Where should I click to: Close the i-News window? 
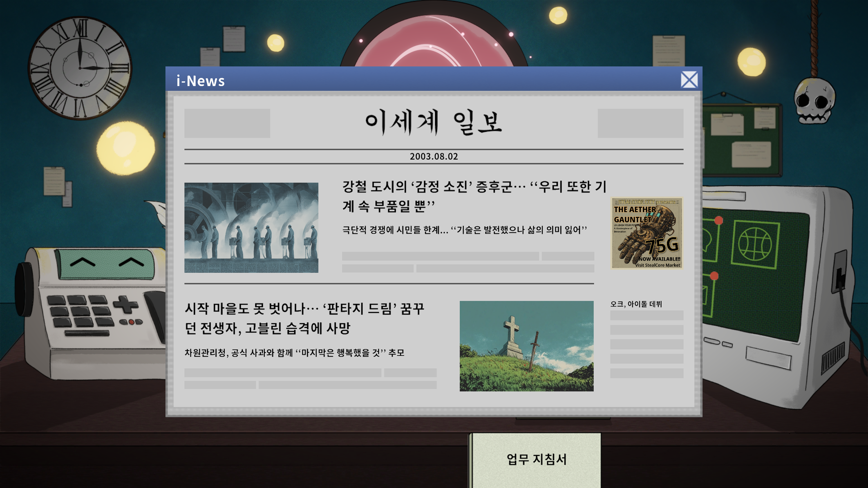point(689,80)
